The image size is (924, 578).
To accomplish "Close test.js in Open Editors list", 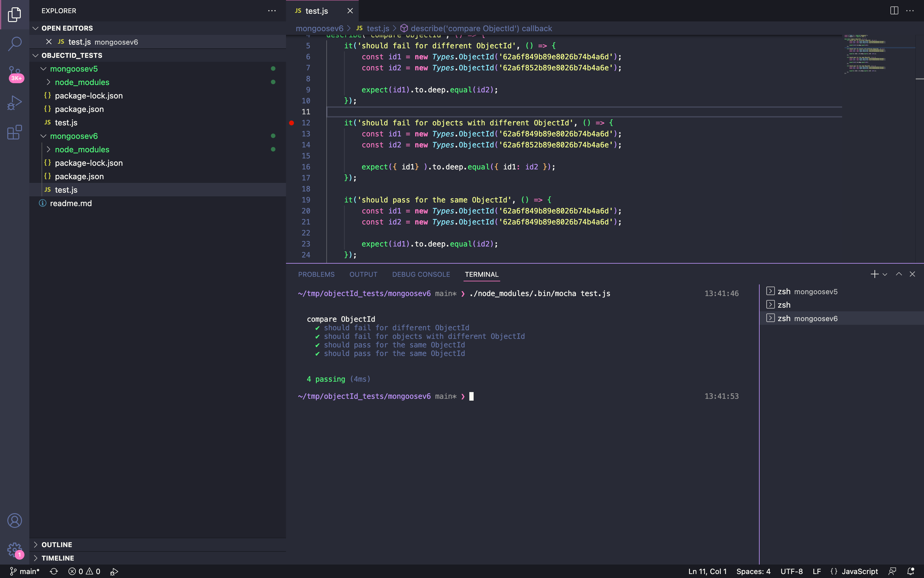I will [x=49, y=42].
